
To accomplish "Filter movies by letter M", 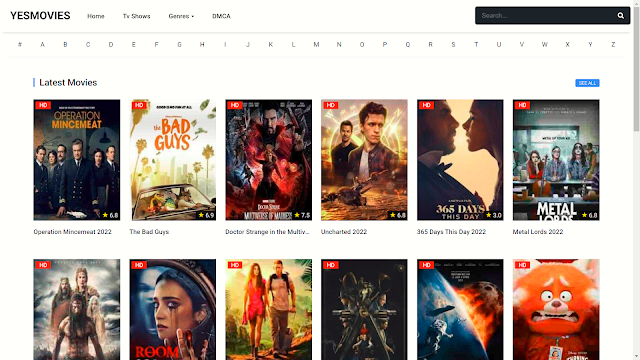I will (x=316, y=44).
